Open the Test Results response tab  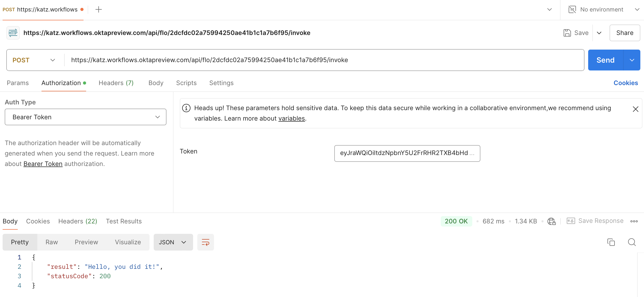[x=124, y=221]
